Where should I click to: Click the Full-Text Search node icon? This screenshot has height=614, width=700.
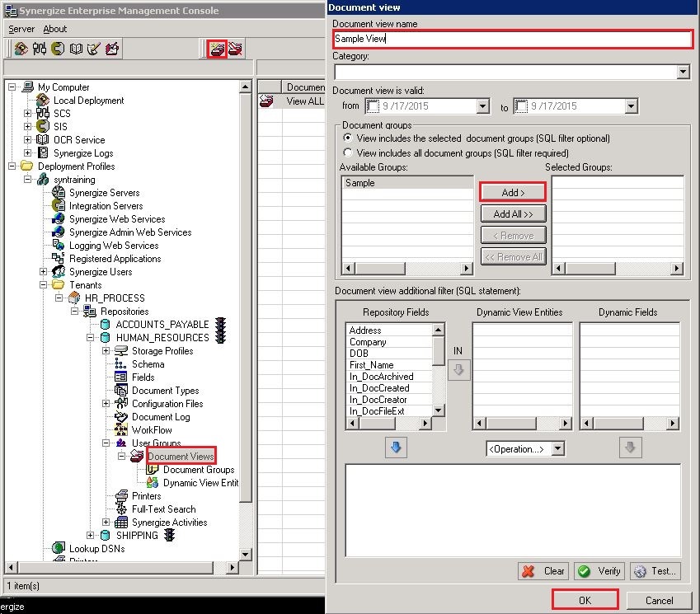click(121, 509)
